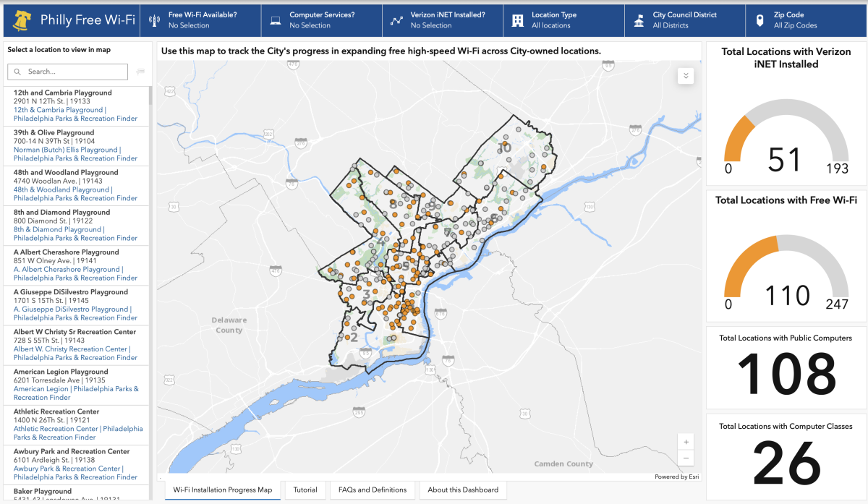Switch to the Tutorial tab
This screenshot has height=504, width=868.
coord(305,490)
